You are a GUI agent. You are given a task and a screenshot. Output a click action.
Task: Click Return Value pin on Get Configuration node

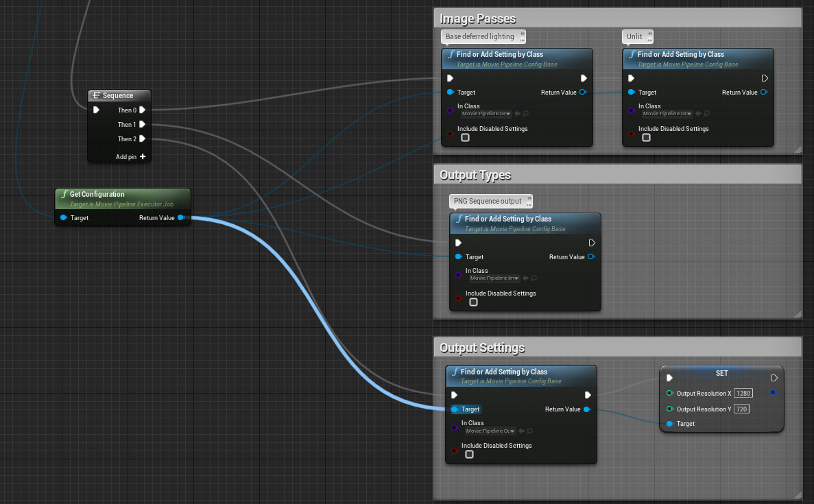180,218
